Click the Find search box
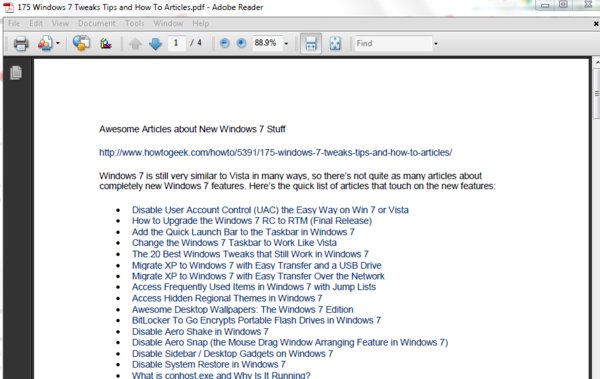The width and height of the screenshot is (600, 379). (393, 43)
